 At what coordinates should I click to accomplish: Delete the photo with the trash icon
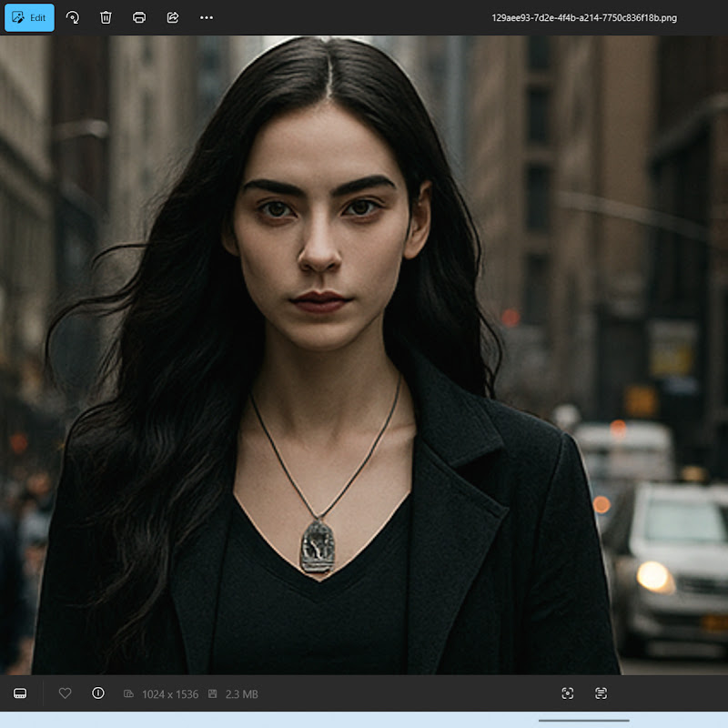point(106,17)
